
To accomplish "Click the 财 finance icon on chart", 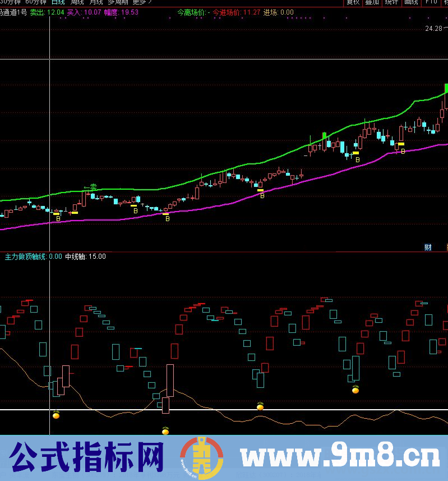I will tap(428, 248).
